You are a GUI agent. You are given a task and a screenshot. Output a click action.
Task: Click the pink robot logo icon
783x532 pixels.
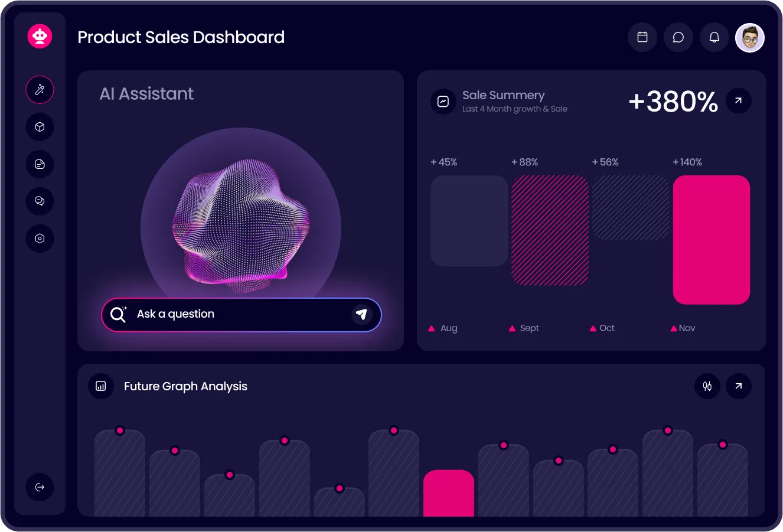tap(40, 37)
